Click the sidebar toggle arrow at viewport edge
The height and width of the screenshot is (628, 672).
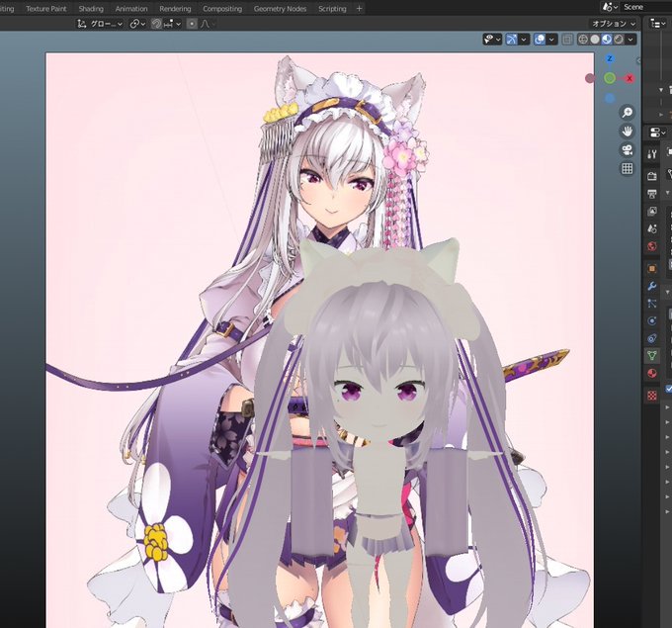[x=638, y=60]
